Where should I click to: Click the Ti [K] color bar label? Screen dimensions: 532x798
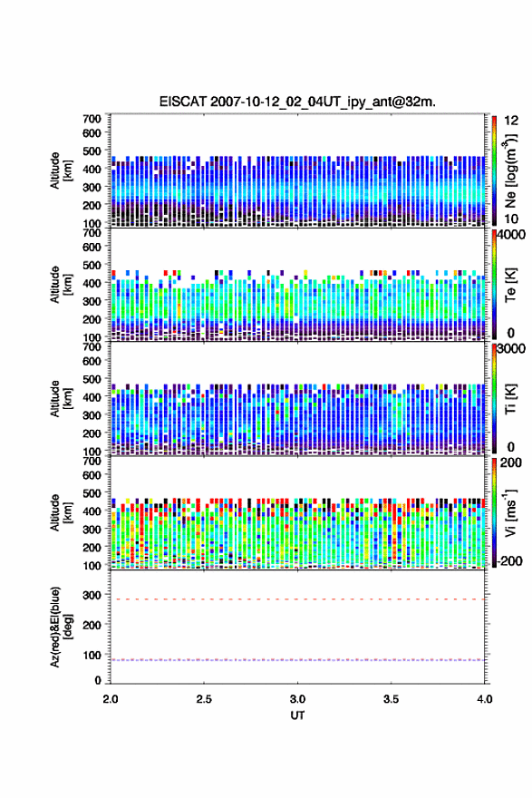point(510,398)
